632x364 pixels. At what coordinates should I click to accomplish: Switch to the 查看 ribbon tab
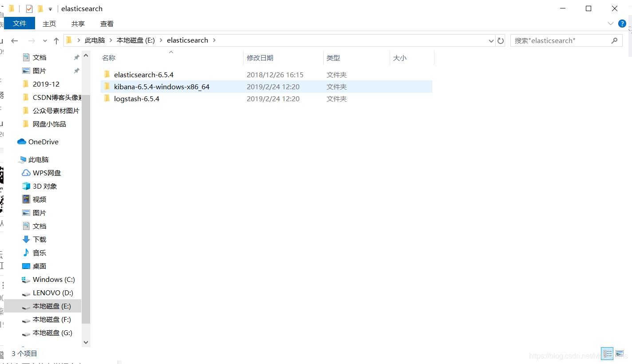pos(107,24)
